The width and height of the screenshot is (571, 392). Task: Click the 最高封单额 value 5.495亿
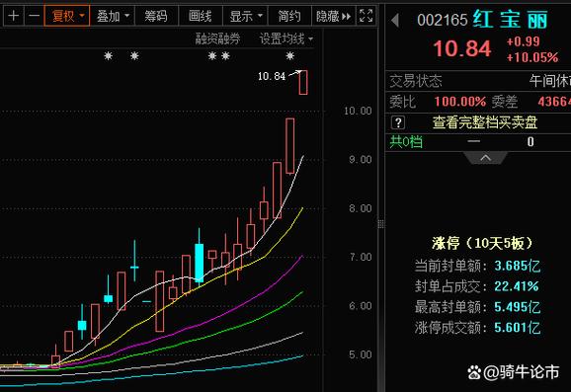517,307
